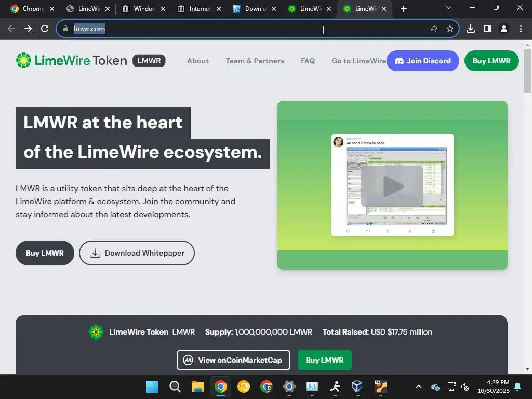532x399 pixels.
Task: Open the FAQ nav link
Action: [308, 61]
